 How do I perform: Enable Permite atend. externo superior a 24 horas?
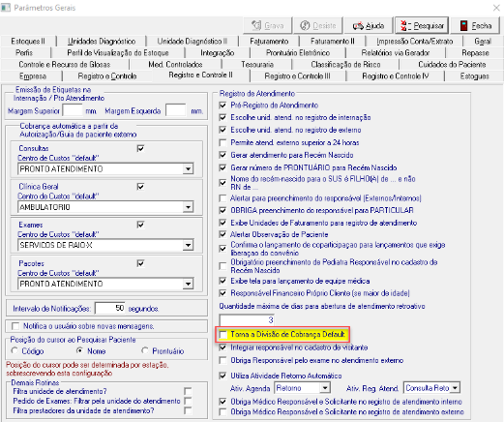[x=222, y=142]
